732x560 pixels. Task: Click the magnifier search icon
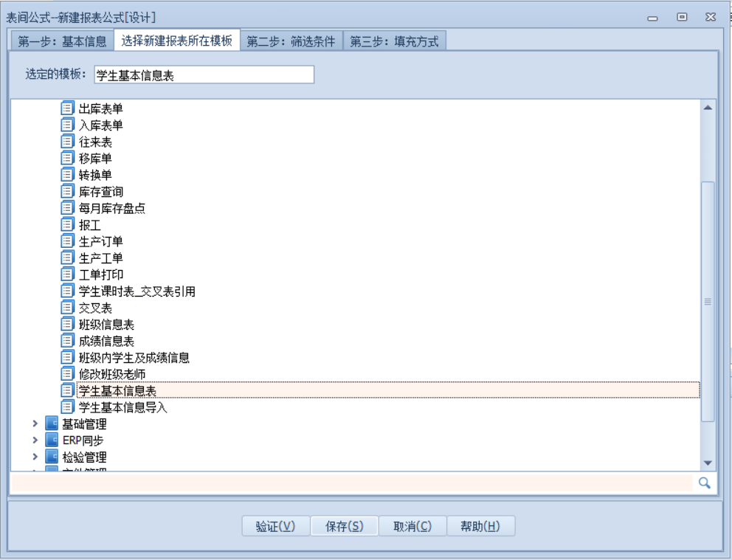[x=703, y=483]
